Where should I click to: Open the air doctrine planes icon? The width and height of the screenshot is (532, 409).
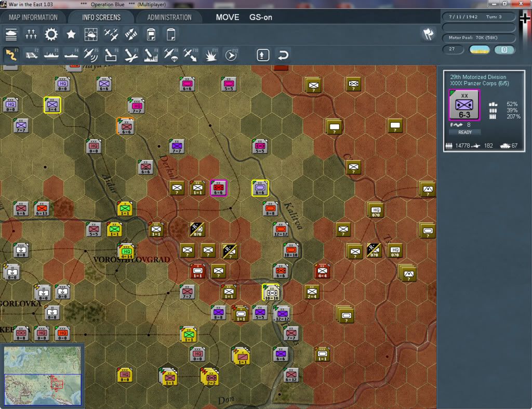tap(111, 34)
